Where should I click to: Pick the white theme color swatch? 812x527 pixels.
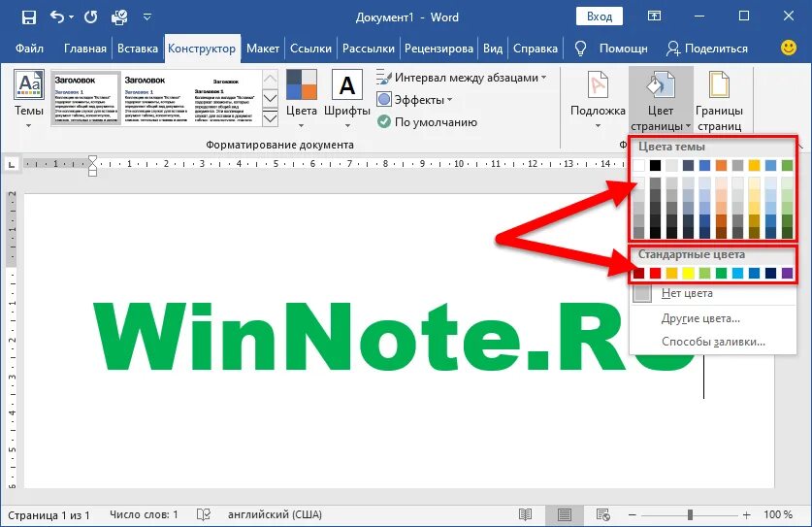coord(639,165)
